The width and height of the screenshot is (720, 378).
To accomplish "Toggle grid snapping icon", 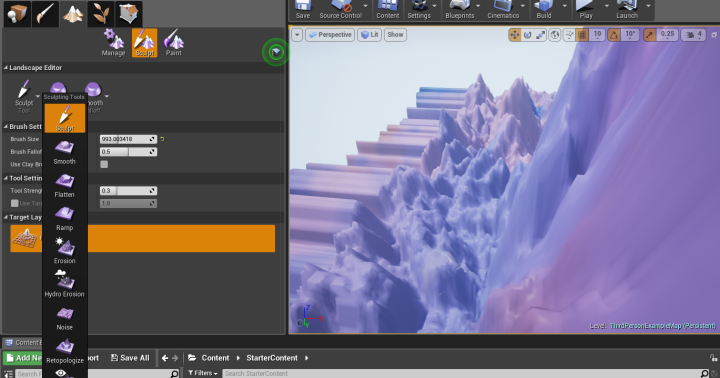I will click(x=582, y=35).
